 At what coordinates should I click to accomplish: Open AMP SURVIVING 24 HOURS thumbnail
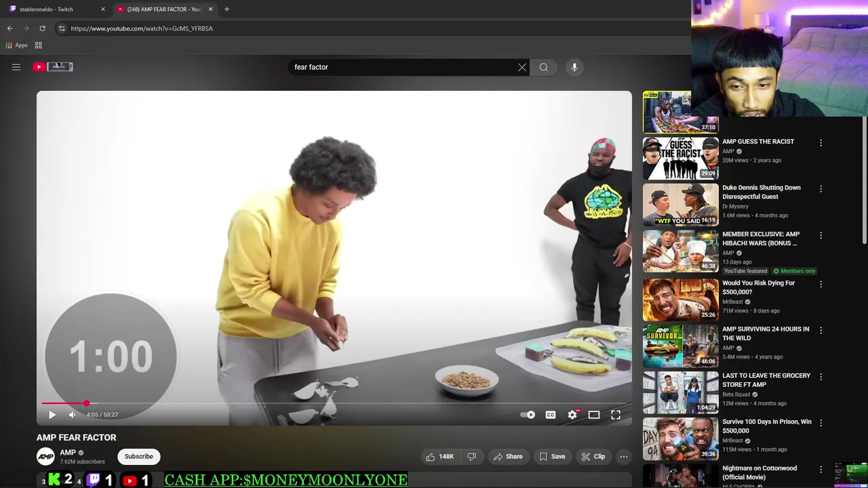pyautogui.click(x=680, y=346)
